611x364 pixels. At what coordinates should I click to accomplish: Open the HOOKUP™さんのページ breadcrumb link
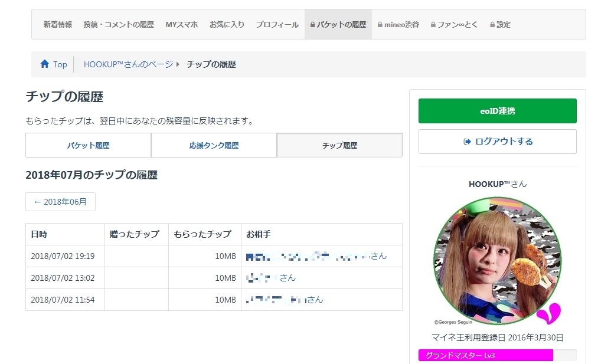[128, 64]
